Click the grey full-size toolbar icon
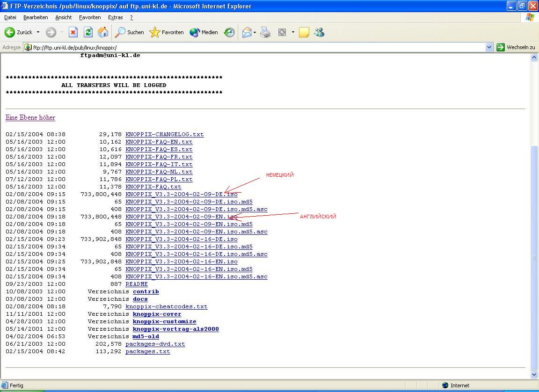539x392 pixels. (x=282, y=32)
